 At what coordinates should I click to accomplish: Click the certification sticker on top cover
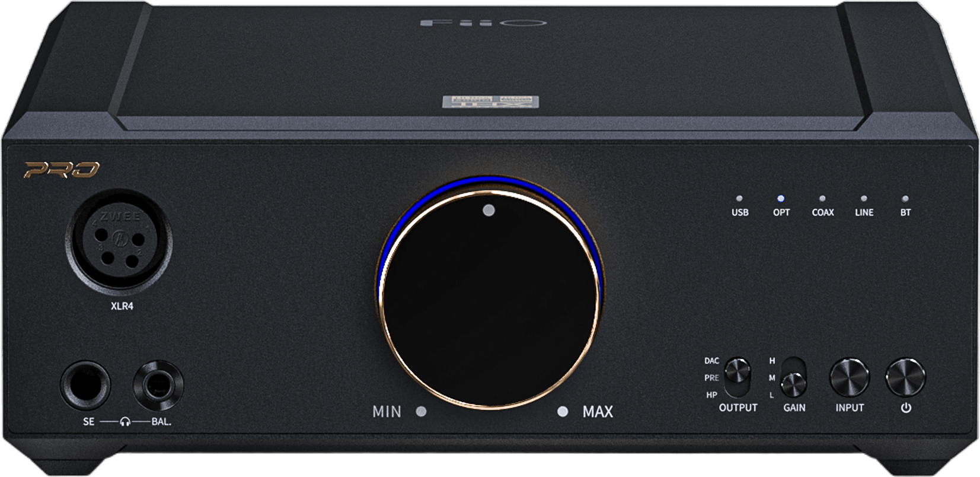[490, 101]
